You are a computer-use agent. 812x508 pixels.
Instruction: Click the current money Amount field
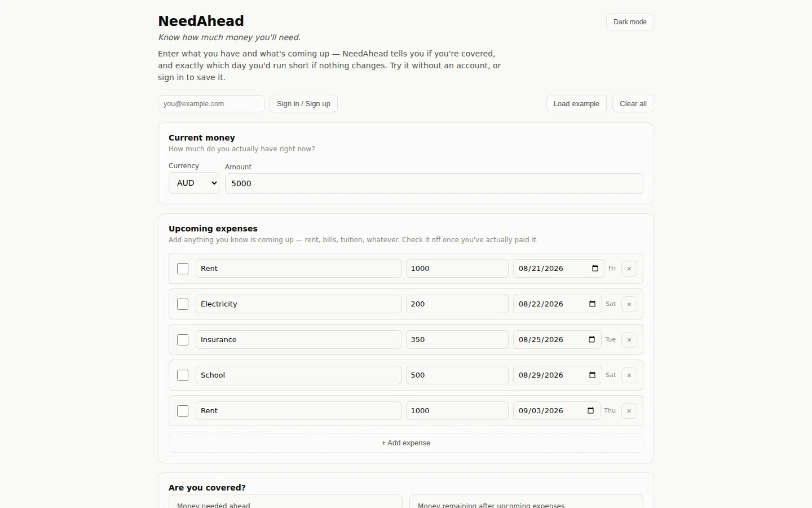pos(434,183)
